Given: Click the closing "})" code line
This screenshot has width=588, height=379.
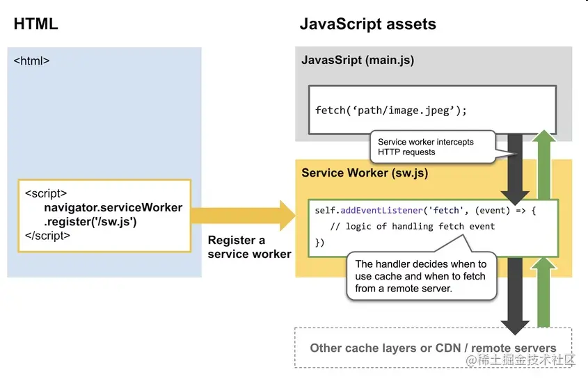Looking at the screenshot, I should click(x=319, y=243).
